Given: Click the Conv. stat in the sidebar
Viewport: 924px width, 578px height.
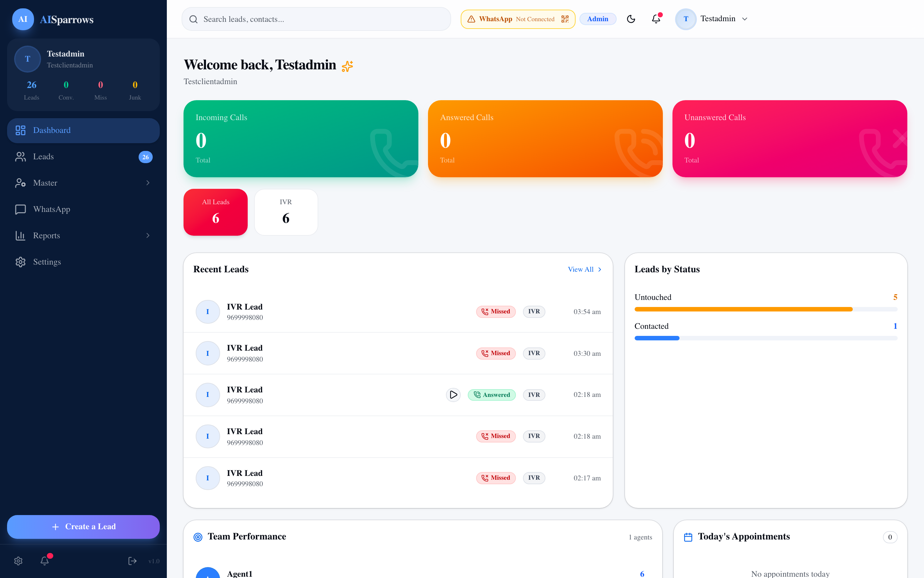Looking at the screenshot, I should coord(66,90).
